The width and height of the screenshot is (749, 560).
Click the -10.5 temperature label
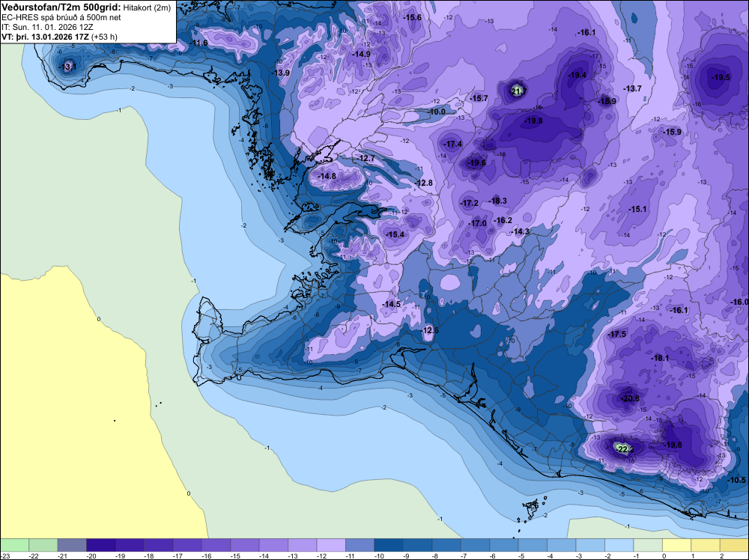[736, 481]
